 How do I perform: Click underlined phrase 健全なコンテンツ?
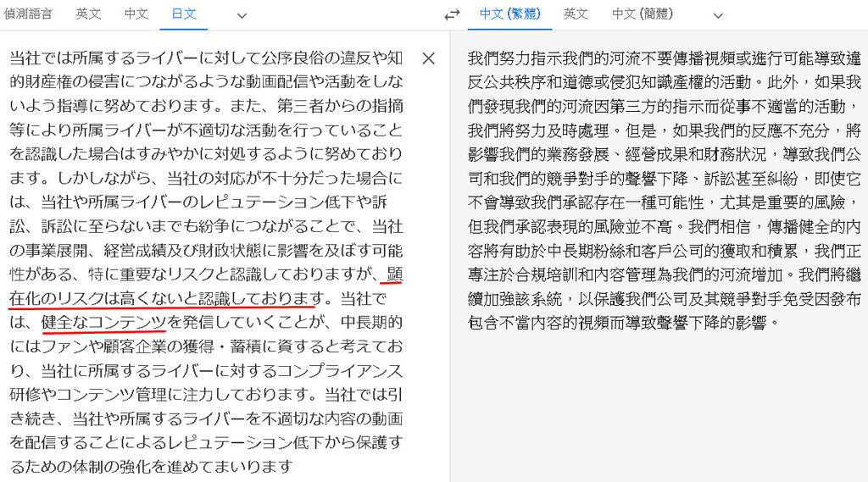pos(103,322)
